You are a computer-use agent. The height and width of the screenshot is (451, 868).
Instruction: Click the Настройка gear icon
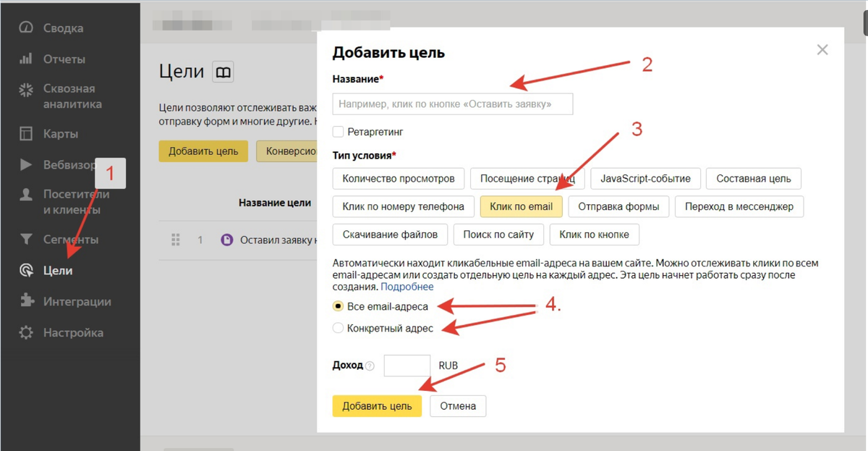tap(26, 333)
